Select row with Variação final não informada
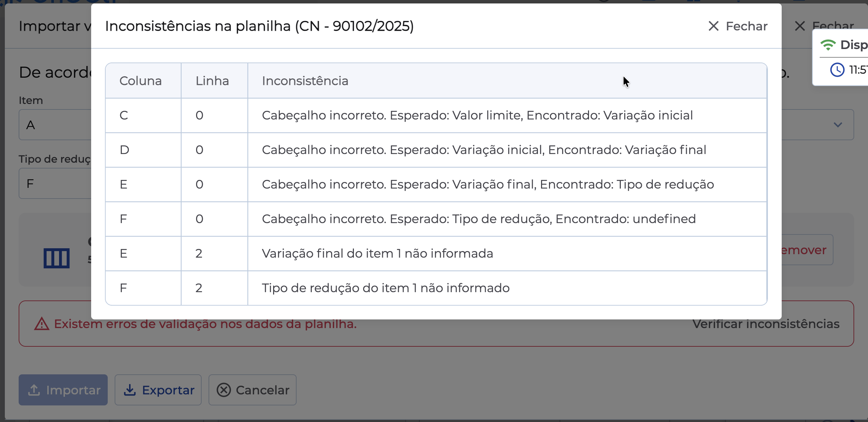Viewport: 868px width, 422px height. click(377, 253)
